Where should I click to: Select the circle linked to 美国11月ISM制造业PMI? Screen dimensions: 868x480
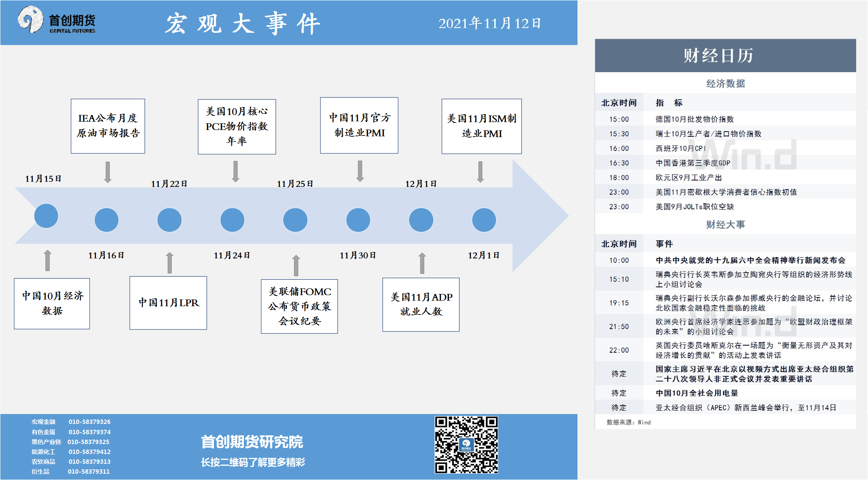tap(484, 220)
